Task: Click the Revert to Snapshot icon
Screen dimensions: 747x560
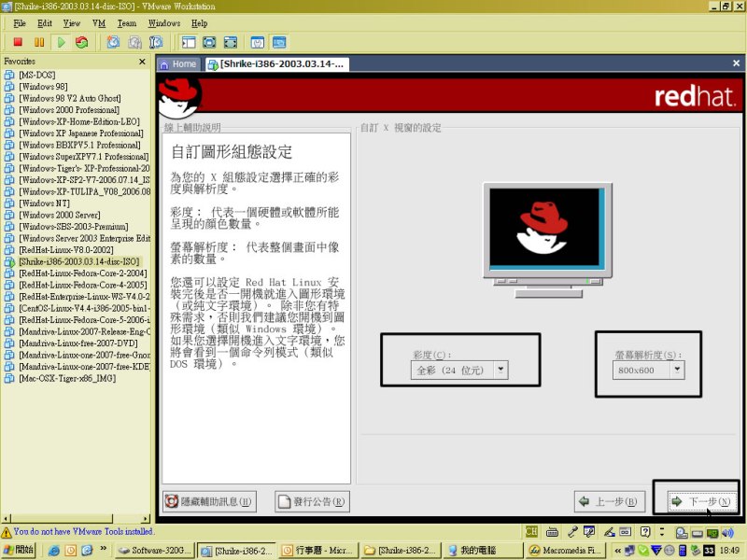Action: 134,42
